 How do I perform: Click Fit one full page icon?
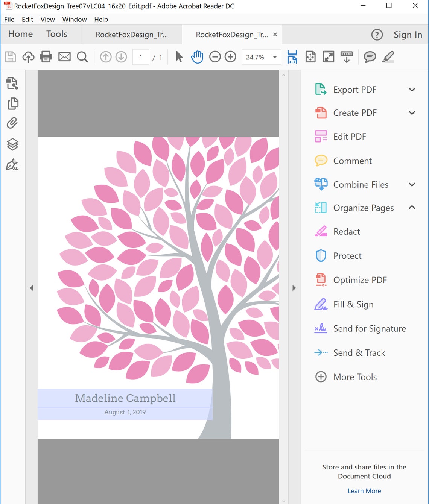coord(310,57)
